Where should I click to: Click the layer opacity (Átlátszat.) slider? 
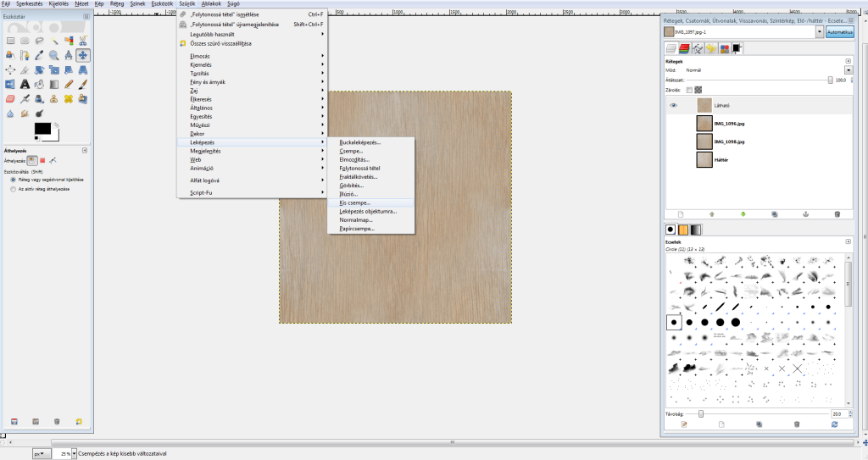(763, 80)
